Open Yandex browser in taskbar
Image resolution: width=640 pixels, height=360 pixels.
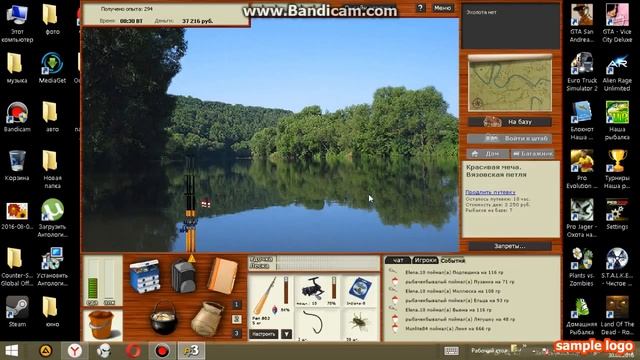74,351
